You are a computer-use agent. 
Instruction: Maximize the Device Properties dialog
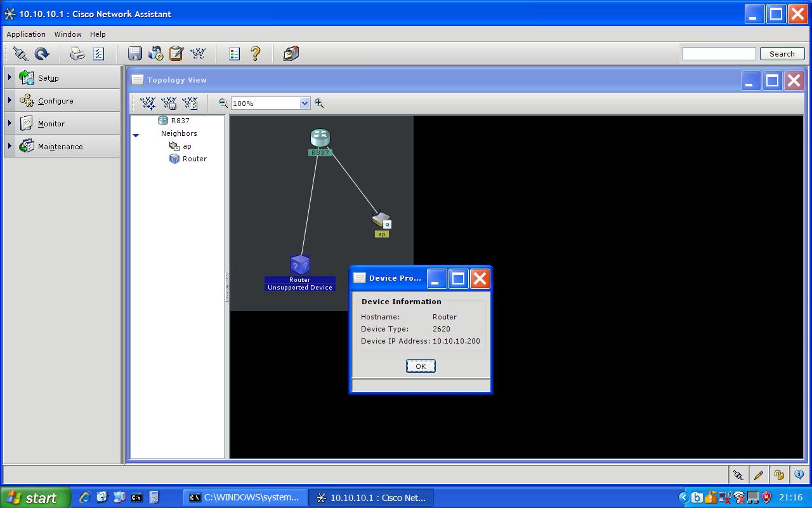pos(459,278)
